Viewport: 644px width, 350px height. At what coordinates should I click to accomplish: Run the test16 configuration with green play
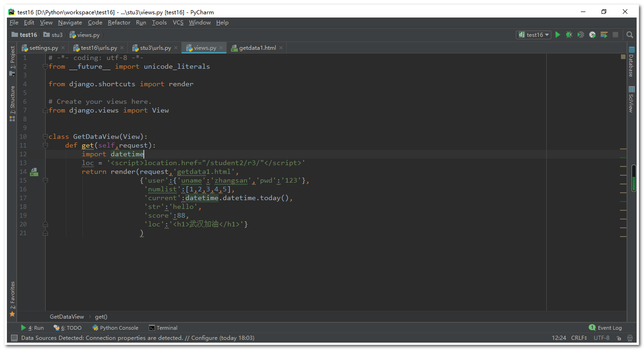pyautogui.click(x=558, y=35)
